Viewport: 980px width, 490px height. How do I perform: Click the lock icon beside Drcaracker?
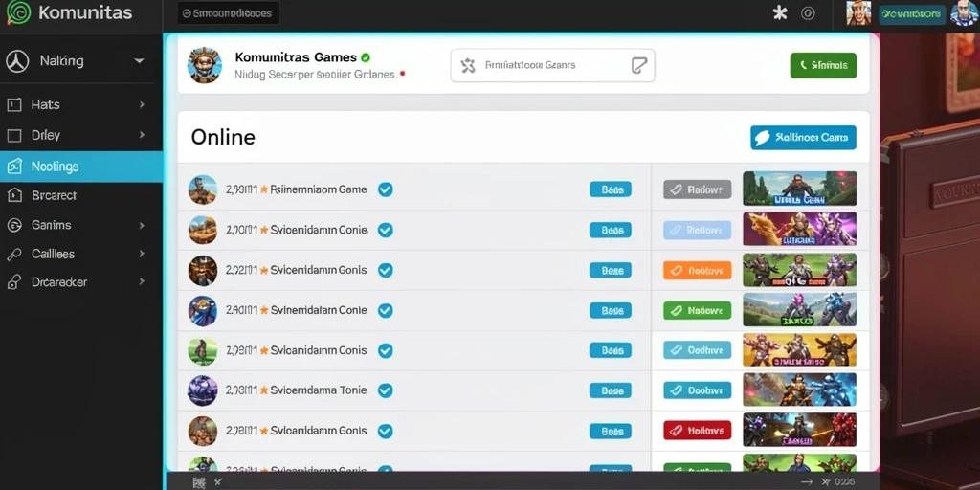pyautogui.click(x=13, y=282)
